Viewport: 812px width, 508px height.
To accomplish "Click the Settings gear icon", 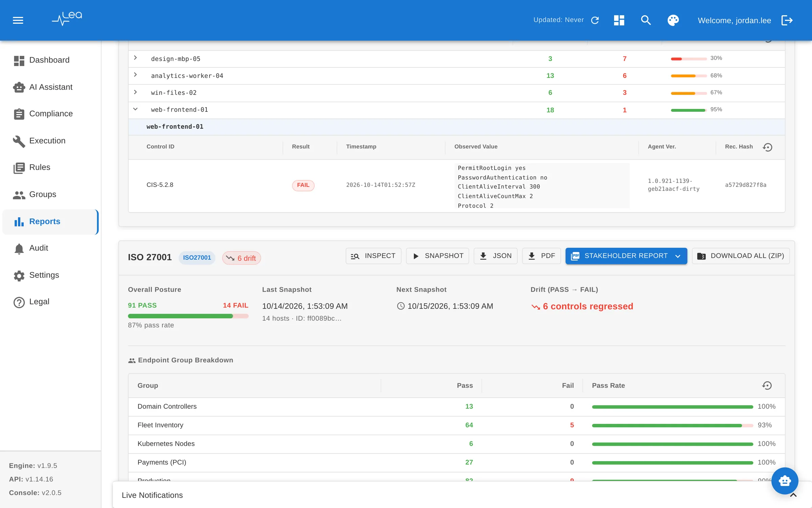I will tap(19, 276).
